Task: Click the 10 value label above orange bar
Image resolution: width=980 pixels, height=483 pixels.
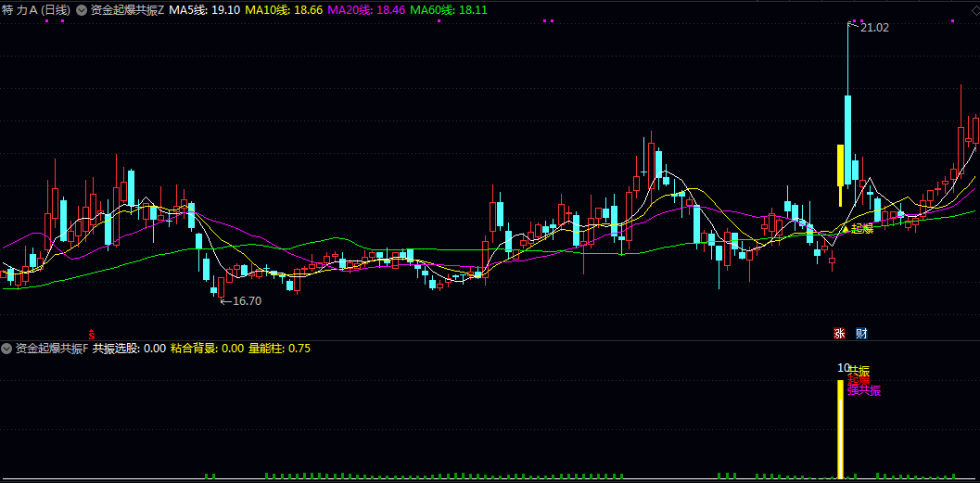Action: (x=843, y=368)
